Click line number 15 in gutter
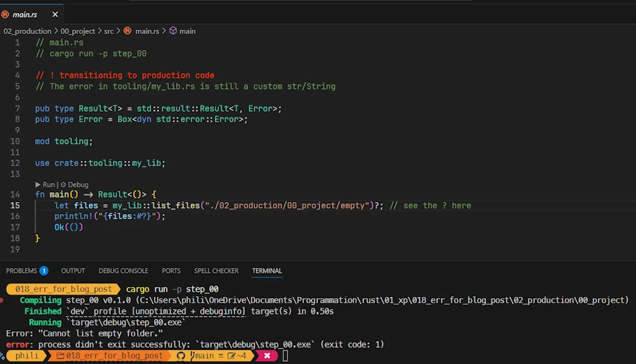This screenshot has height=364, width=636. click(15, 206)
